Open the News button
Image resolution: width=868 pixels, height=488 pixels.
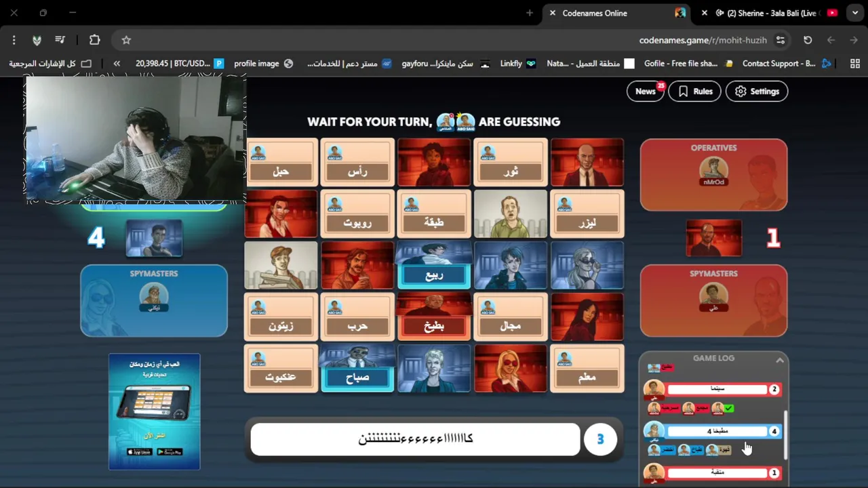(646, 91)
